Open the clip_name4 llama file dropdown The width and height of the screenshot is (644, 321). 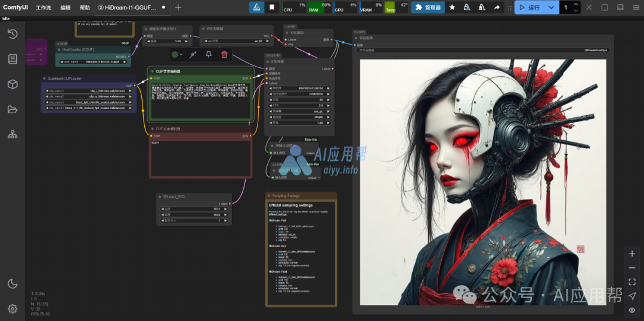[88, 108]
